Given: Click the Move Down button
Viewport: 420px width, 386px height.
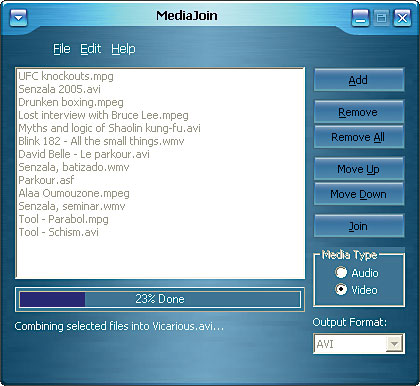Looking at the screenshot, I should [x=359, y=194].
